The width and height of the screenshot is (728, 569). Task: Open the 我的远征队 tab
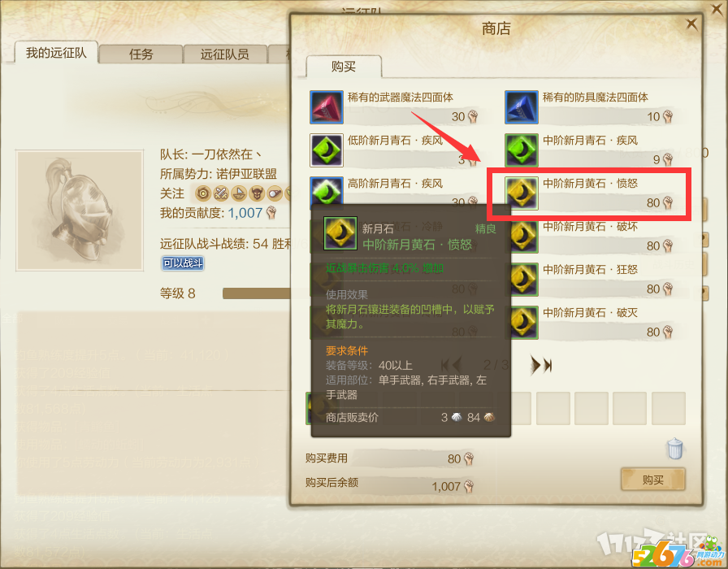[56, 53]
